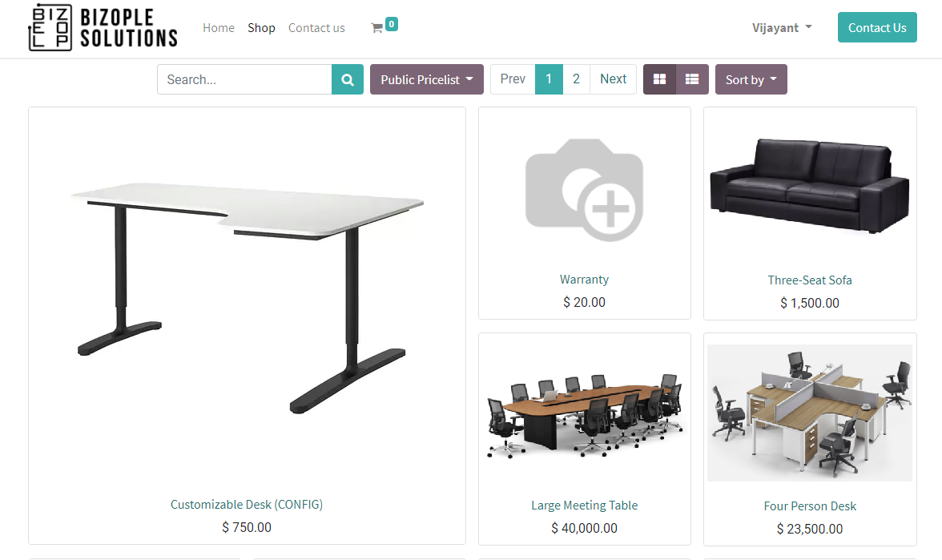Open Contact us in the navigation bar
This screenshot has height=560, width=942.
tap(316, 27)
